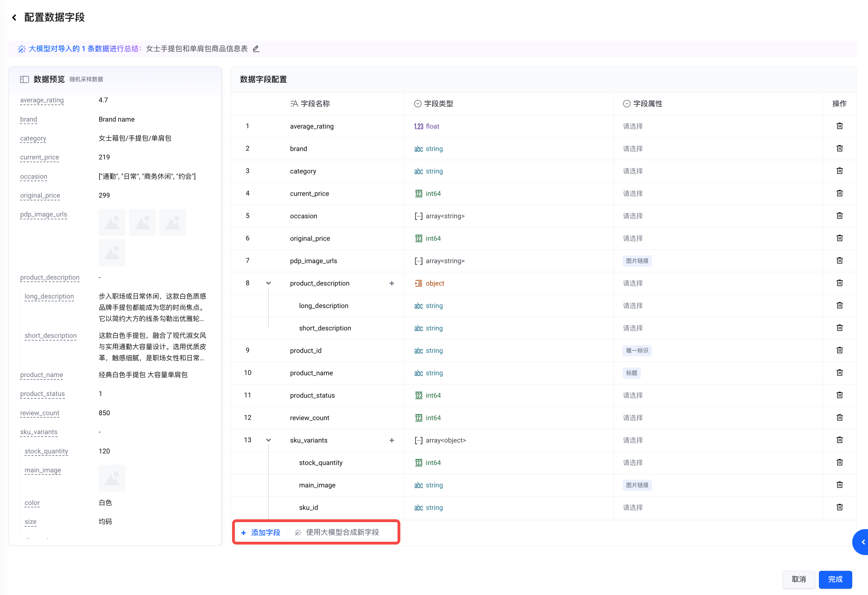Click the plus icon on the sku_variants row
The width and height of the screenshot is (868, 595).
[392, 440]
